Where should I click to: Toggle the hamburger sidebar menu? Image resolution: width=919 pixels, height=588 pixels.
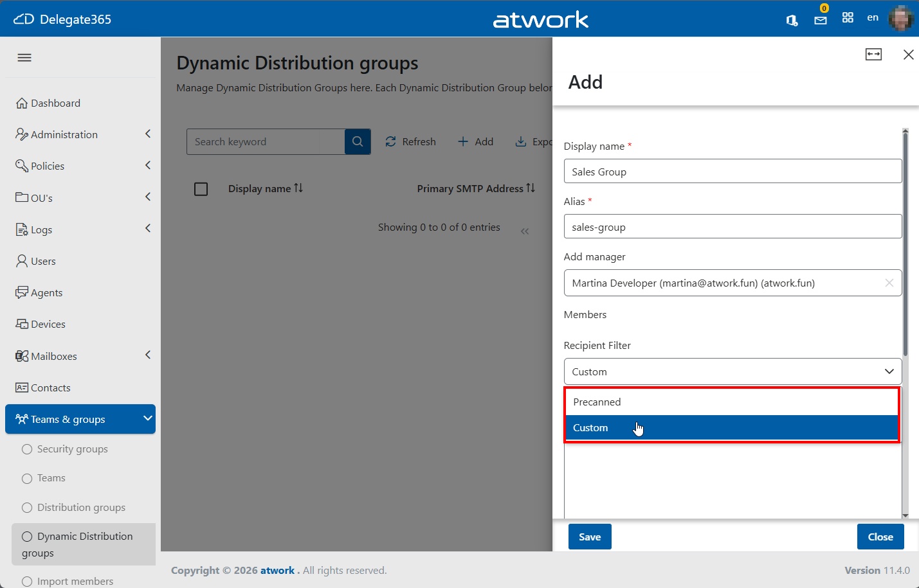pos(24,58)
